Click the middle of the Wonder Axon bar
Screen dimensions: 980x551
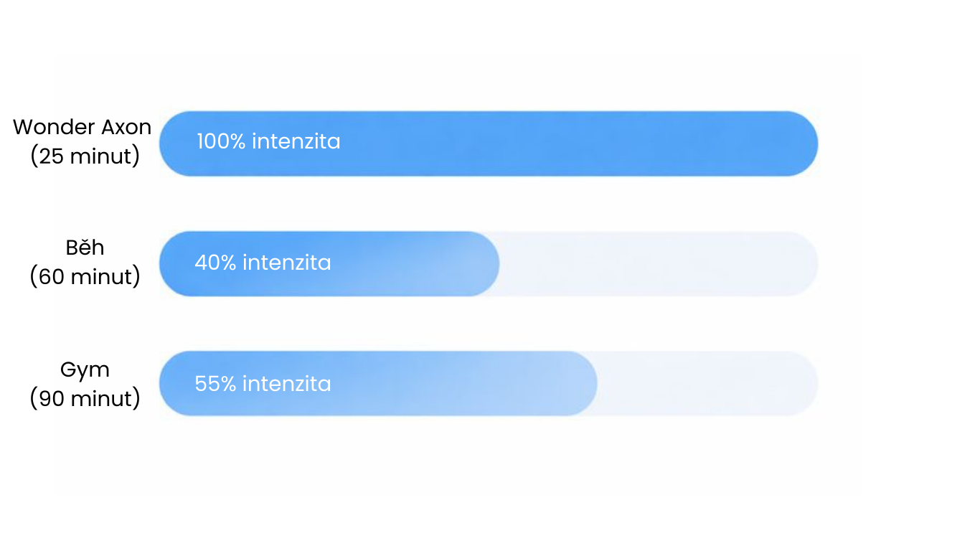click(488, 143)
